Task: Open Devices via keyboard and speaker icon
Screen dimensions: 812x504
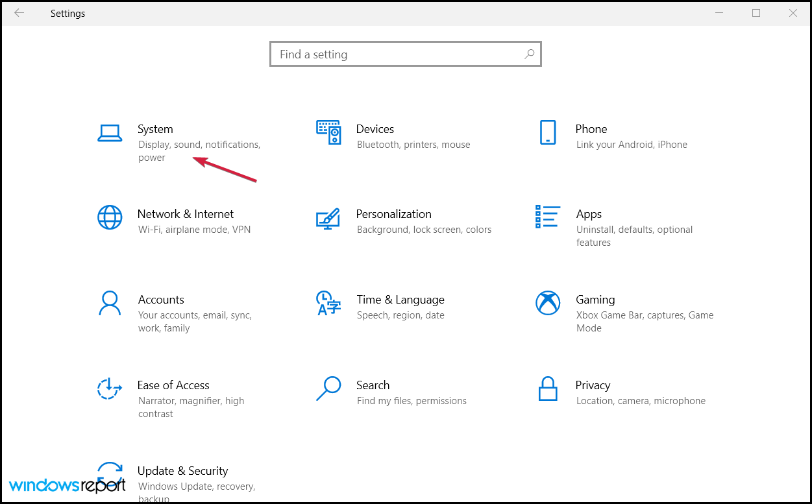Action: 328,132
